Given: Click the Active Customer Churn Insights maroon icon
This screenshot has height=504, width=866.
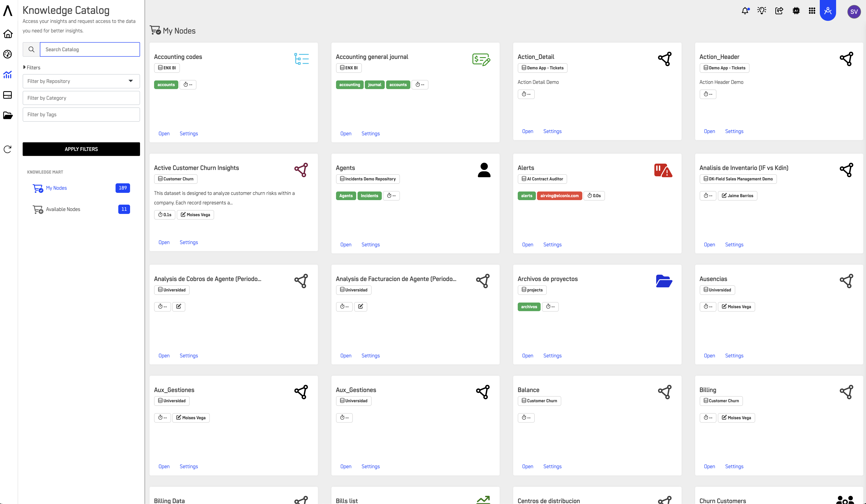Looking at the screenshot, I should click(301, 170).
